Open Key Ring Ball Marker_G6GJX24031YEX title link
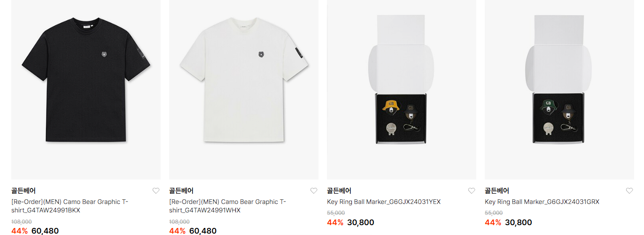Screen dimensions: 644x235 click(384, 202)
